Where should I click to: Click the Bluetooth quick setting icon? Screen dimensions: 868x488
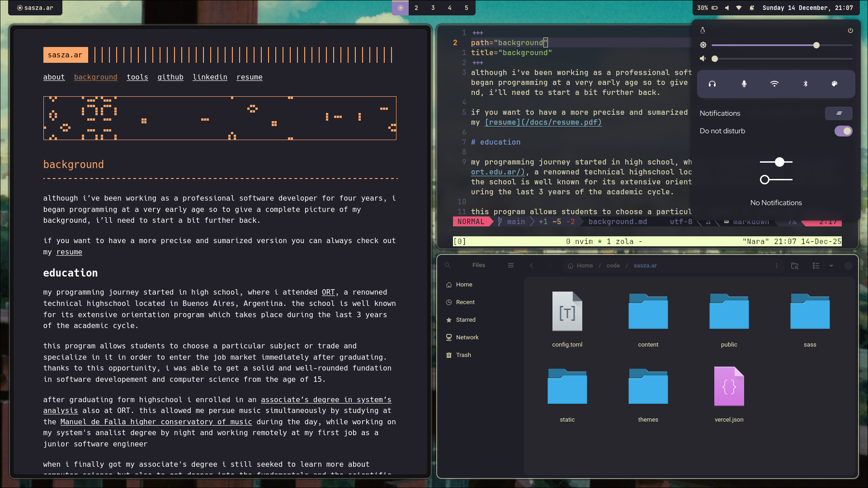(805, 84)
